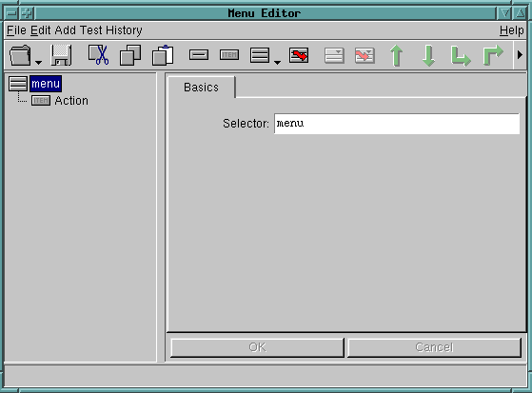Open the Add menu

tap(65, 30)
